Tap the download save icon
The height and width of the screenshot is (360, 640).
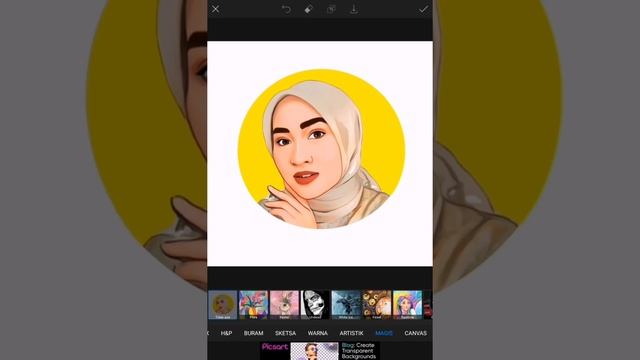[354, 9]
